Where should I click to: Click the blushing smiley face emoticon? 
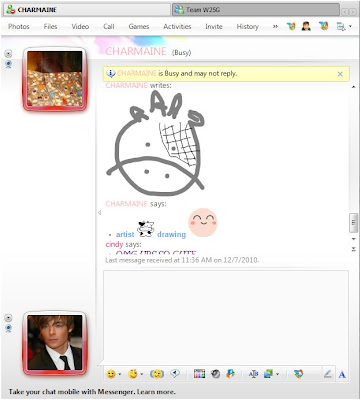click(x=203, y=222)
